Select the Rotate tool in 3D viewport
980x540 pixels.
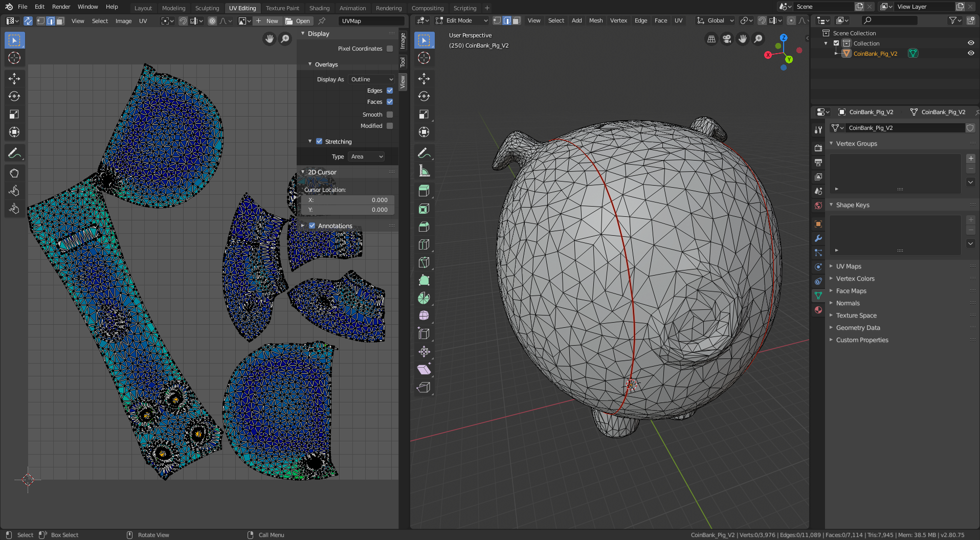tap(424, 96)
